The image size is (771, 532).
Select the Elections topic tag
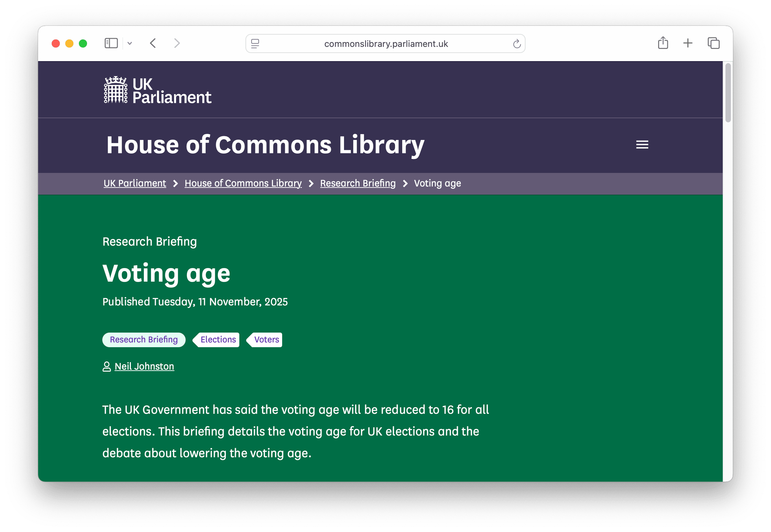[x=218, y=340]
